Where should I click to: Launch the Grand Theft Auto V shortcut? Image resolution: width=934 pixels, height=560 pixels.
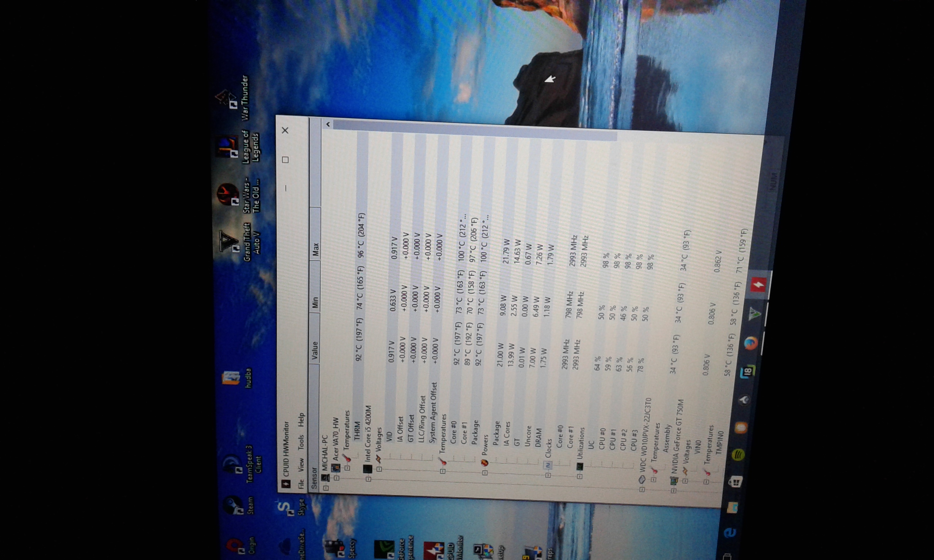(x=229, y=241)
